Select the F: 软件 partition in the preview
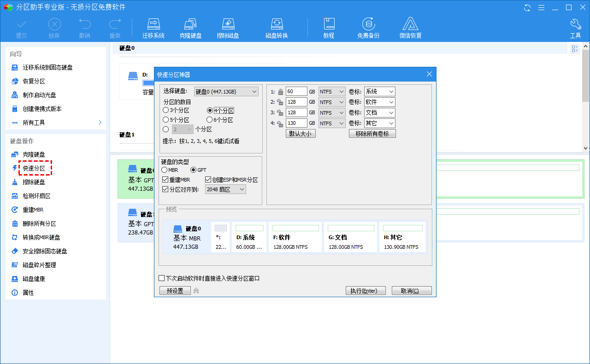This screenshot has width=590, height=364. [x=295, y=237]
